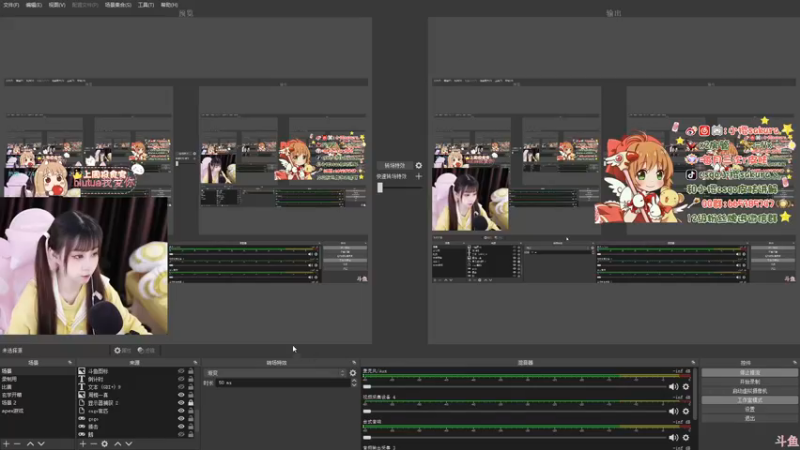
Task: Open the 场景集合(S) menu
Action: click(x=118, y=5)
